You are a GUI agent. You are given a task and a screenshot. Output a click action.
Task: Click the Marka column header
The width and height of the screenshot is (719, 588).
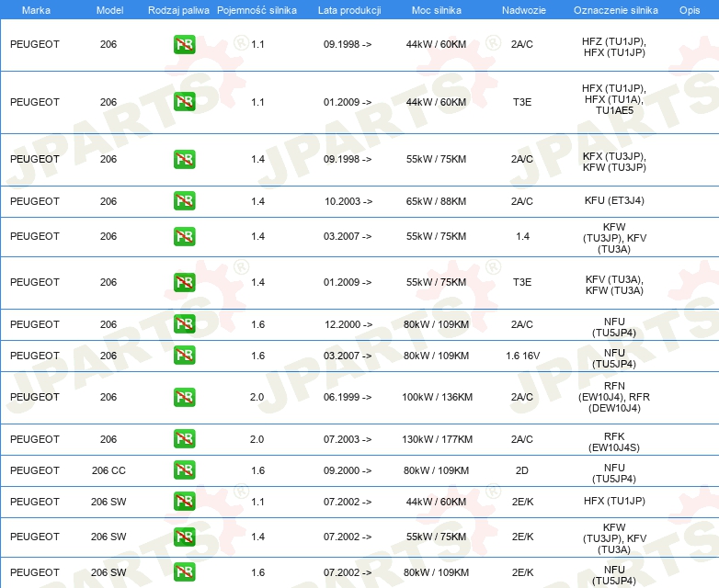point(36,10)
